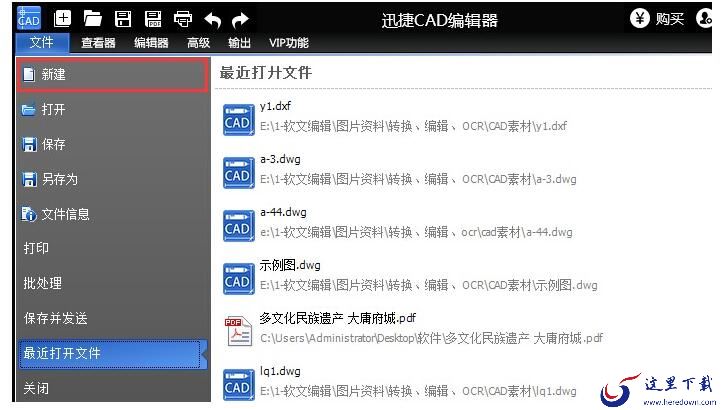Switch to the 编辑器 tab
The width and height of the screenshot is (726, 410).
(x=151, y=43)
